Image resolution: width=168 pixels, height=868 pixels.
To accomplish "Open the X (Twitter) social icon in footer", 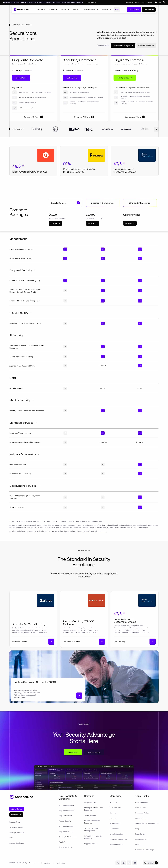I will [118, 863].
